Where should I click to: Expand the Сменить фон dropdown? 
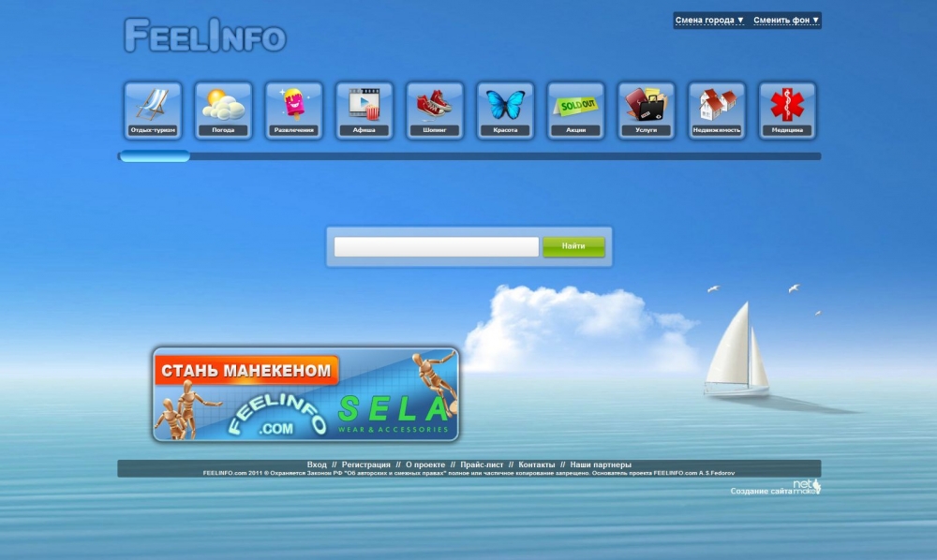(x=786, y=21)
